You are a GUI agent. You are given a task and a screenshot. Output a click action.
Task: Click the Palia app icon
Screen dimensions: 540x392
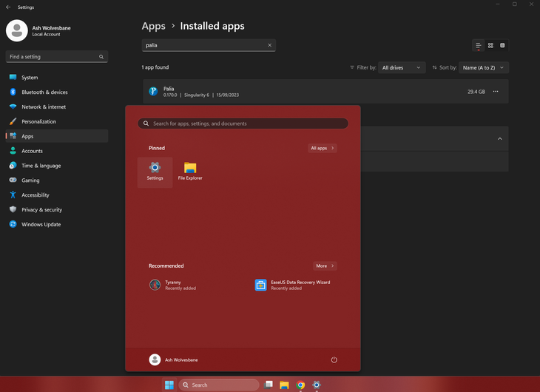click(x=153, y=91)
